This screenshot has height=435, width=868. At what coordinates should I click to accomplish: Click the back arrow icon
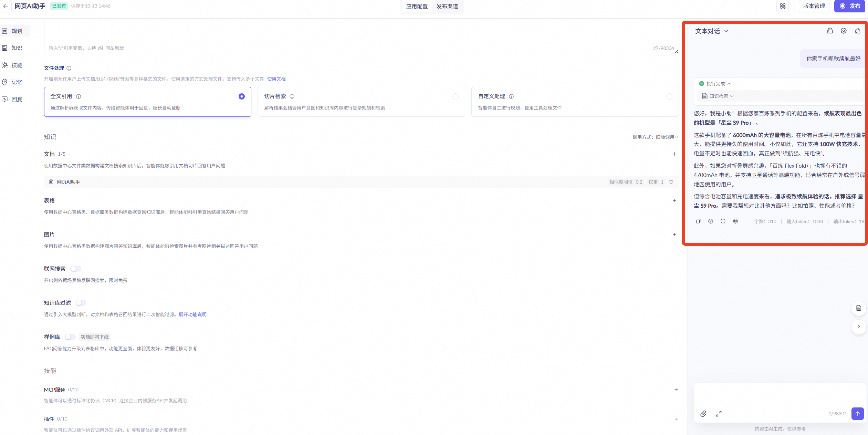click(5, 6)
